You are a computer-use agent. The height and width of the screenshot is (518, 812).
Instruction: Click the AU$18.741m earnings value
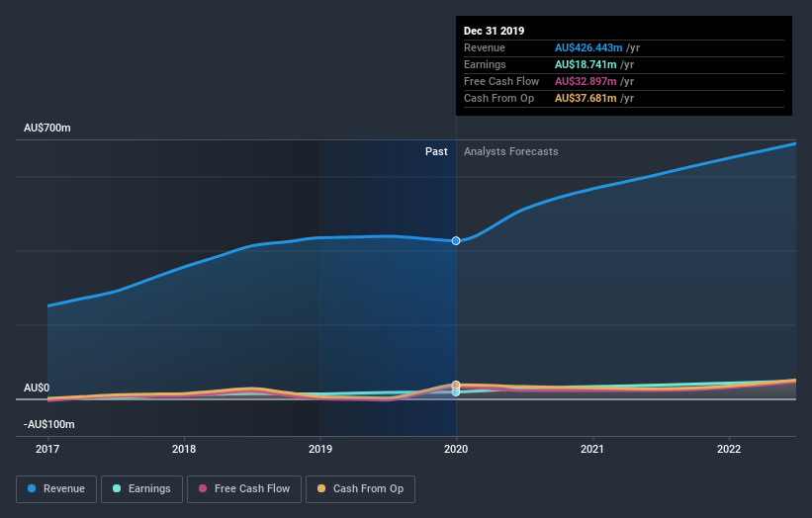click(x=586, y=64)
